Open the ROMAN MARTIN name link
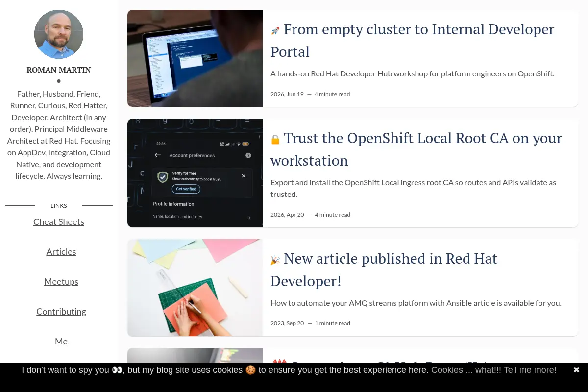The width and height of the screenshot is (588, 392). tap(59, 70)
